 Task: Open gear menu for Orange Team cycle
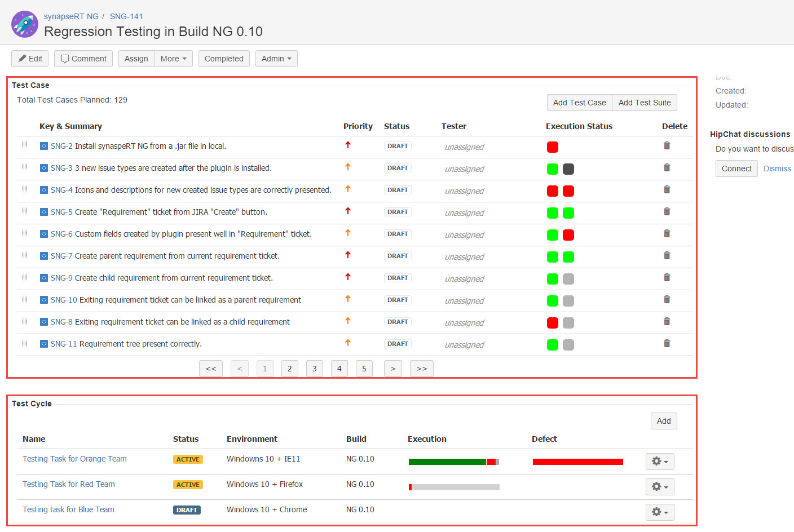tap(660, 462)
